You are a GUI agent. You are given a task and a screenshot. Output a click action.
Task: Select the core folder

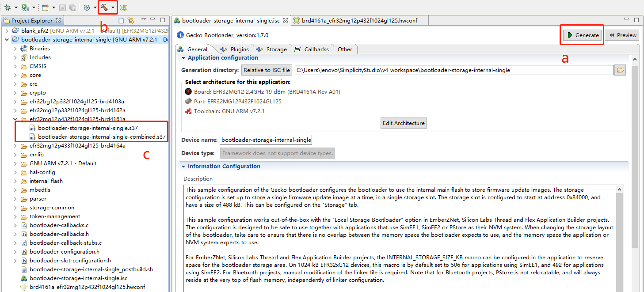pos(35,75)
